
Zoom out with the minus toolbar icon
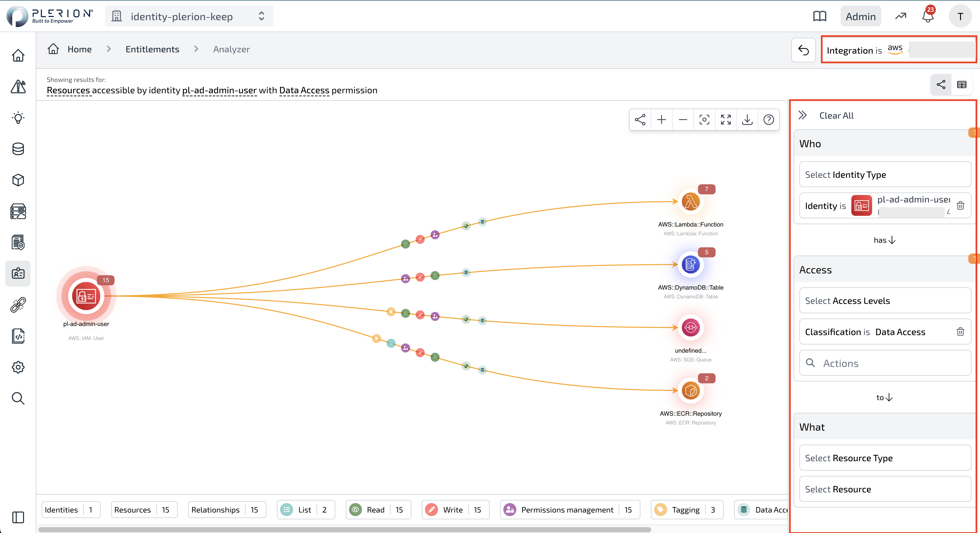tap(683, 120)
